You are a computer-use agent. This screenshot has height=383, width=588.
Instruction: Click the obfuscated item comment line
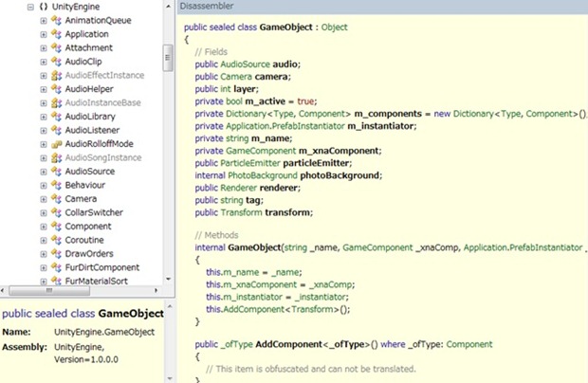click(311, 369)
